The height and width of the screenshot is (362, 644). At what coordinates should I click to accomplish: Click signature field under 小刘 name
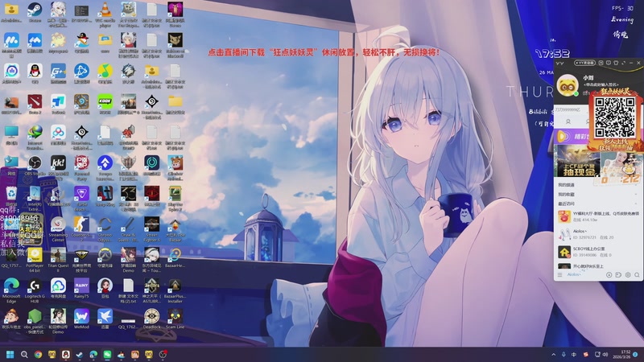(601, 84)
